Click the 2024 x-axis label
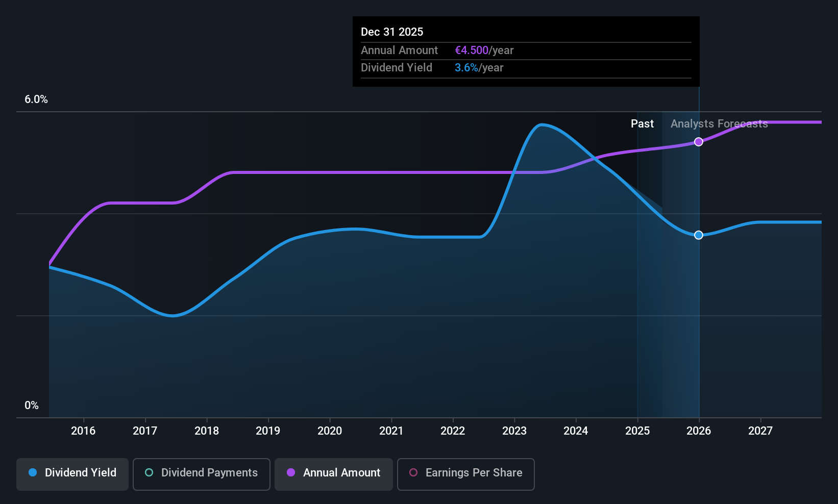 tap(576, 431)
